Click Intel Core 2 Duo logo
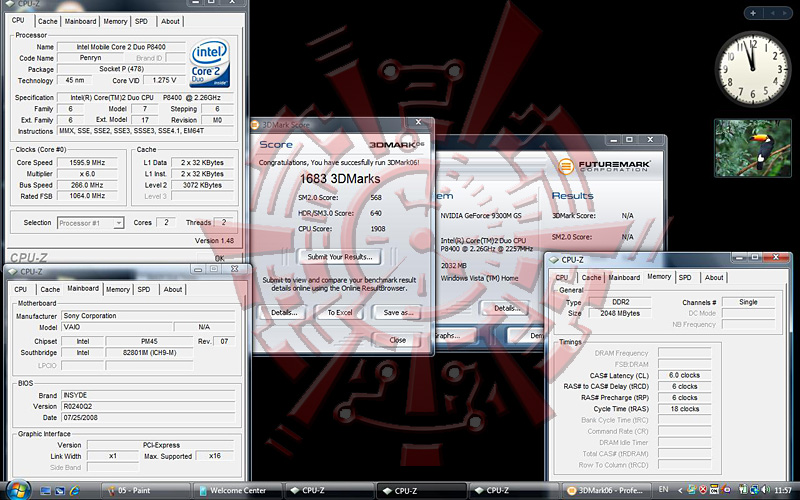800x500 pixels. click(x=210, y=64)
